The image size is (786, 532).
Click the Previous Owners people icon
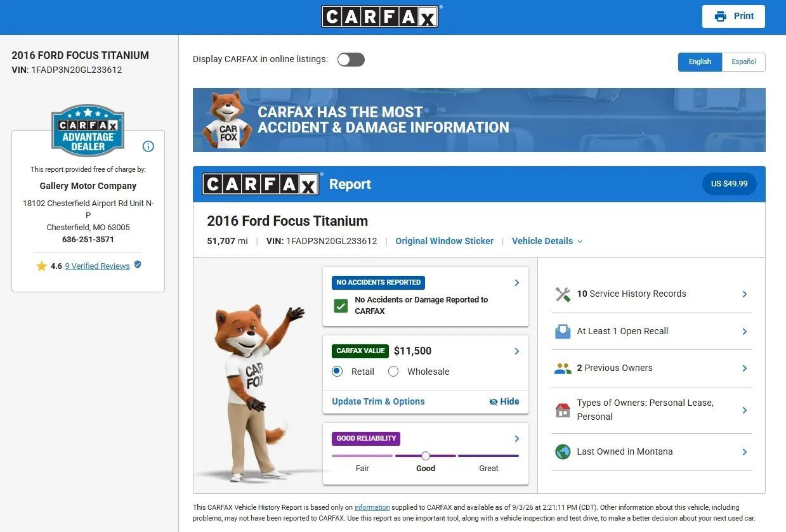pos(563,368)
